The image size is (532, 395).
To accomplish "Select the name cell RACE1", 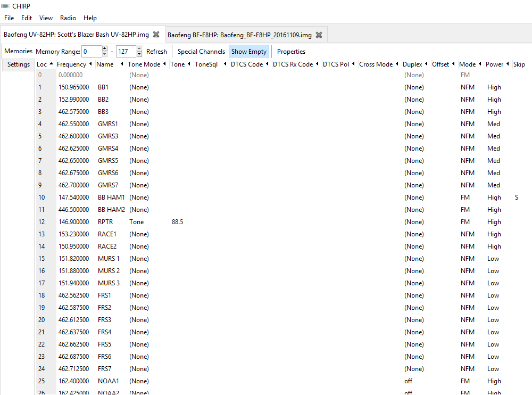I will tap(107, 234).
